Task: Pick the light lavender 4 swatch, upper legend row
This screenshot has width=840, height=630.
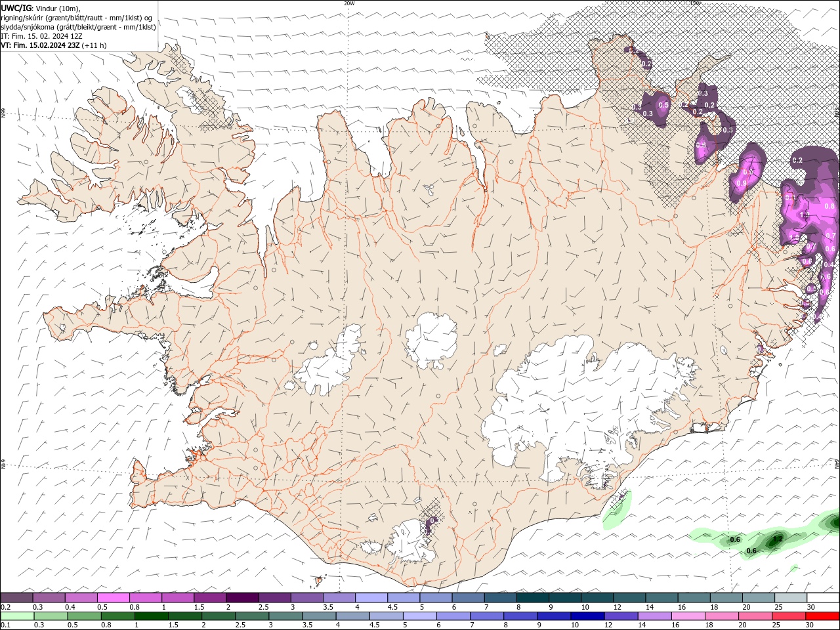Action: tap(371, 597)
